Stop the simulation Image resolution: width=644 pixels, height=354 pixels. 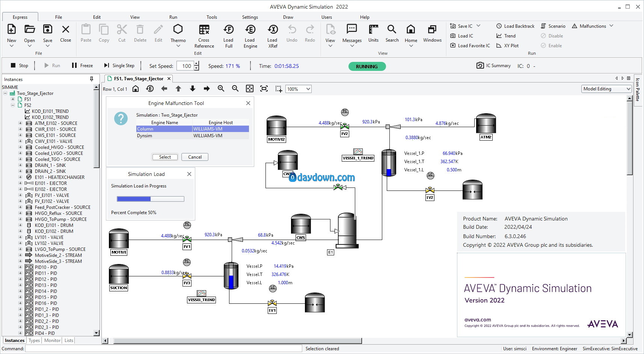[x=20, y=65]
